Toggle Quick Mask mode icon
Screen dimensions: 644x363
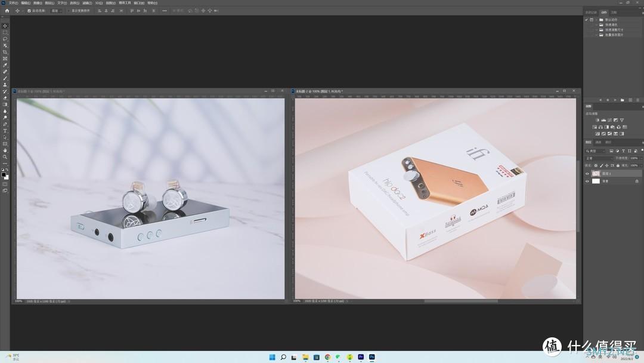pyautogui.click(x=5, y=184)
